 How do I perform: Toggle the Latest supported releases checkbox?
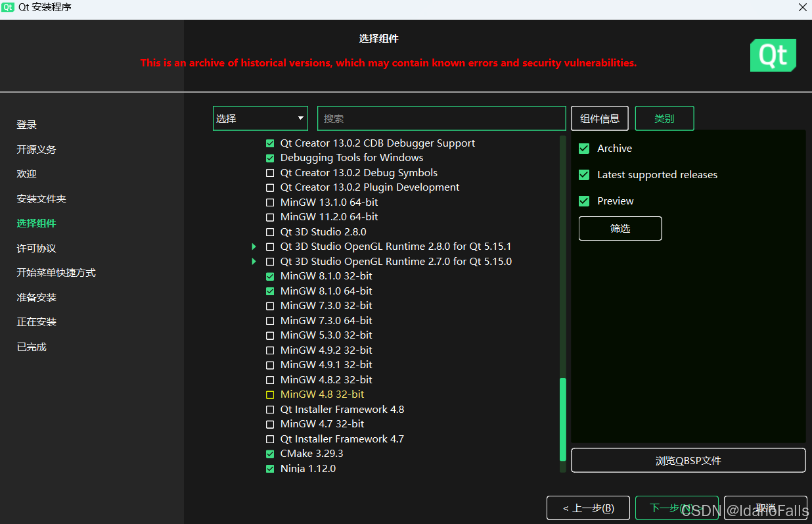[584, 175]
